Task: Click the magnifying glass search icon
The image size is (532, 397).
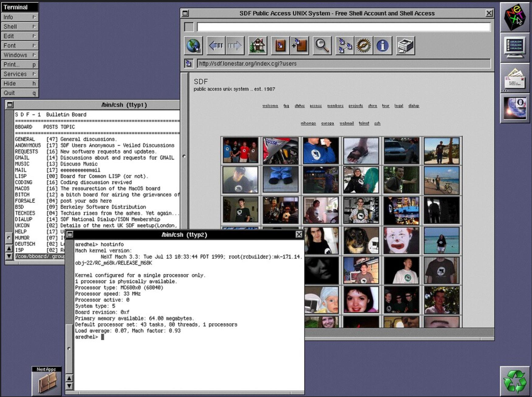Action: click(x=322, y=46)
